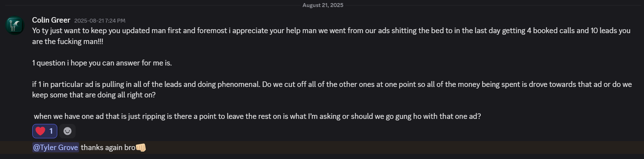Screen dimensions: 644x159
Task: Click the line "keep some that are doing all right on?"
Action: [x=94, y=95]
